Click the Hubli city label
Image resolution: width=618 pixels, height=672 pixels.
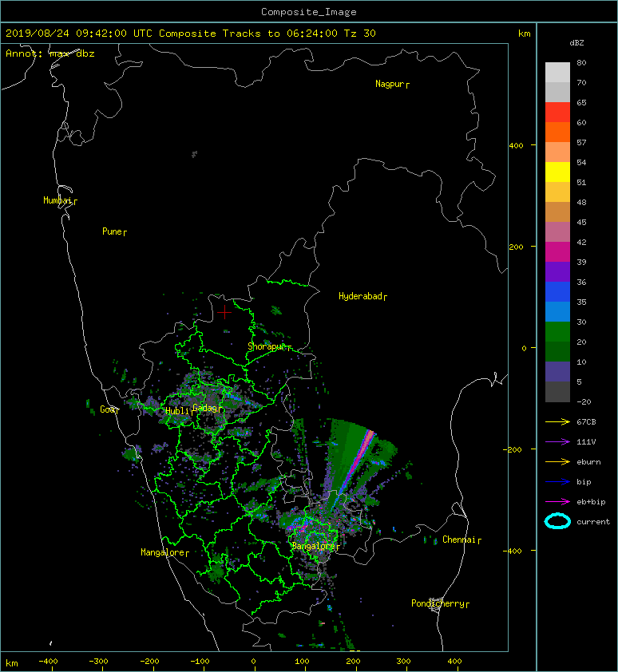click(x=178, y=411)
